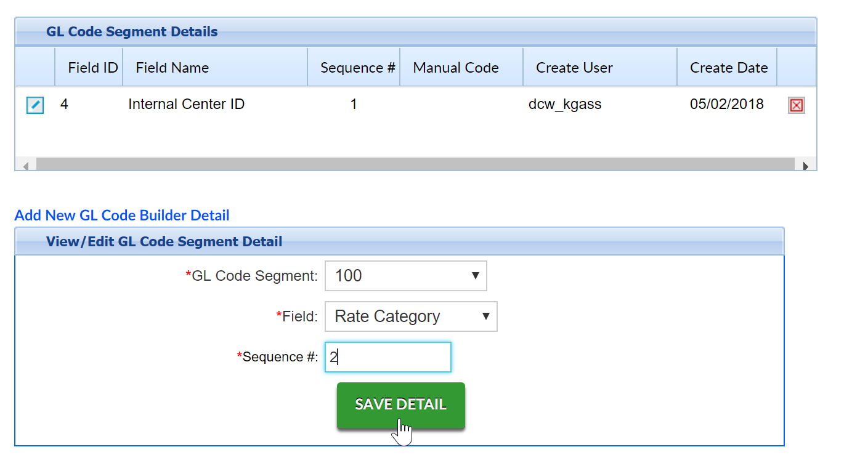Click the Sequence # column header
Viewport: 868px width, 463px height.
[357, 68]
